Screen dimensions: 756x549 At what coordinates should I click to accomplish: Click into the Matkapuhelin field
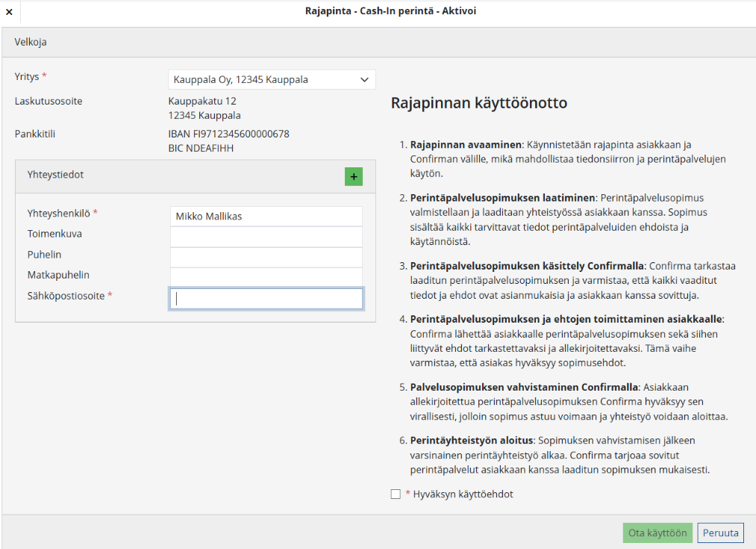pos(266,278)
